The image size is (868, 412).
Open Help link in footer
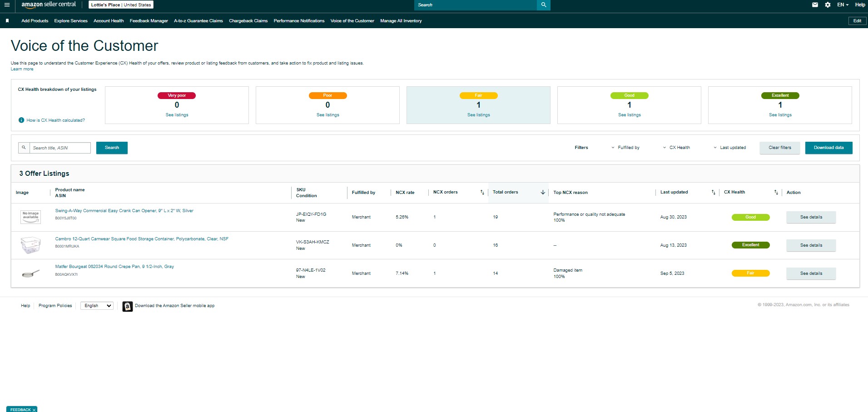tap(25, 306)
